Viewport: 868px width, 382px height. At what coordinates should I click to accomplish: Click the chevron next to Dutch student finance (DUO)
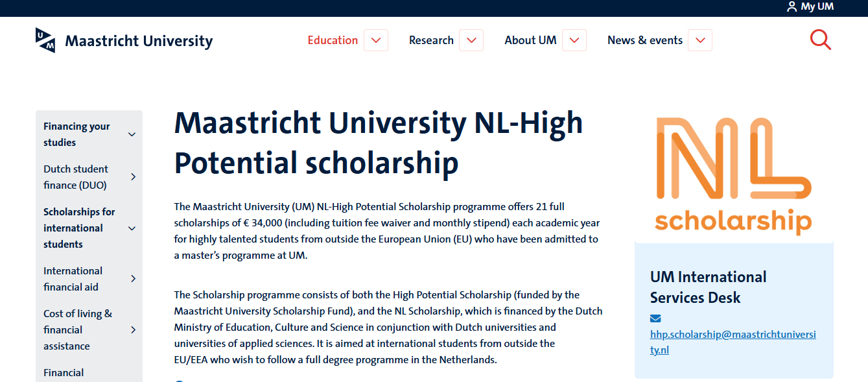pyautogui.click(x=133, y=176)
